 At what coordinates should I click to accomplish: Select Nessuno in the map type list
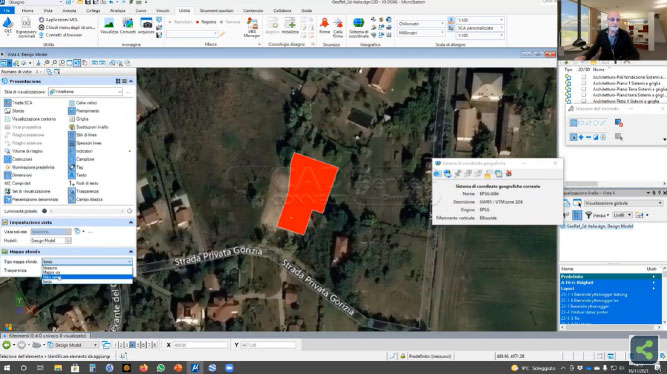coord(87,268)
